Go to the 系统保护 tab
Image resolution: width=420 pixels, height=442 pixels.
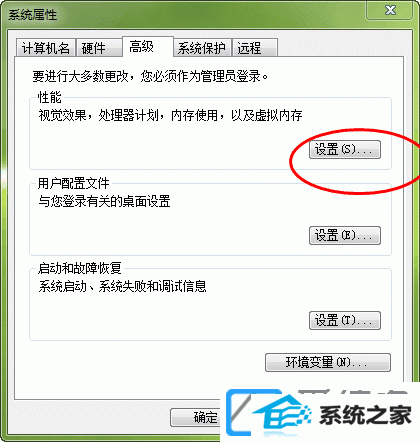[203, 48]
